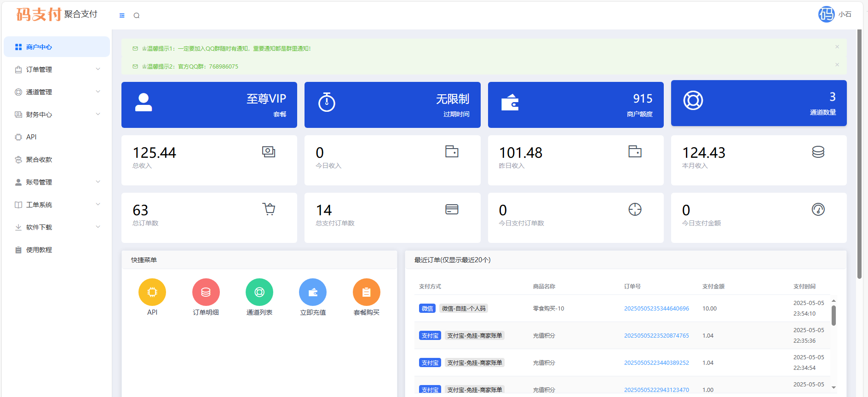Image resolution: width=868 pixels, height=397 pixels.
Task: Expand the 账号管理 sidebar menu
Action: click(57, 182)
